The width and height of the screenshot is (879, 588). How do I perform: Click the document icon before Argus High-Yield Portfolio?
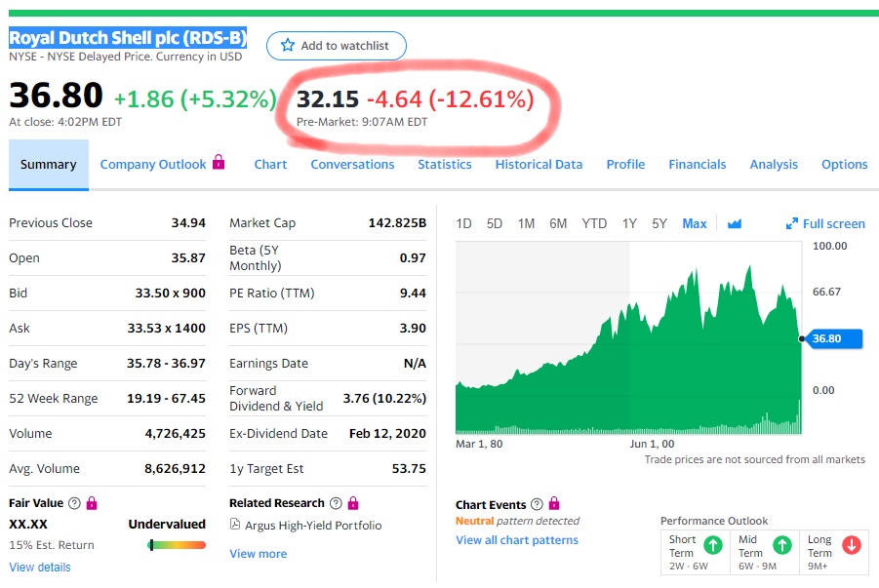tap(235, 525)
